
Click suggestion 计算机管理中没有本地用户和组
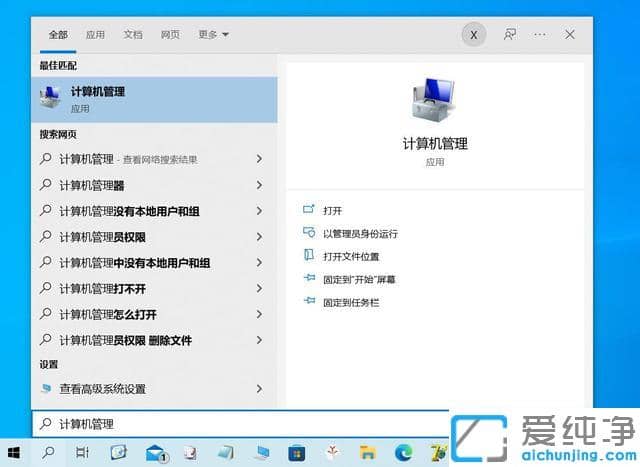[x=135, y=263]
